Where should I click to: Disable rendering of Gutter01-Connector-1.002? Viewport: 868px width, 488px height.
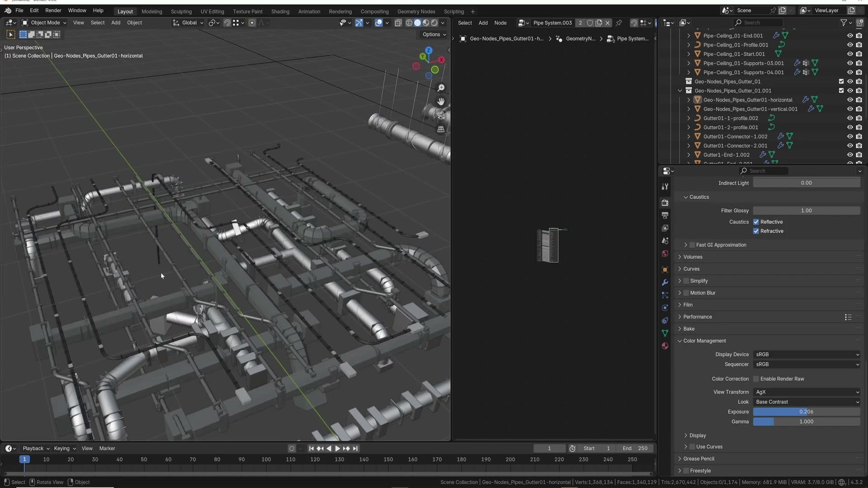point(859,136)
